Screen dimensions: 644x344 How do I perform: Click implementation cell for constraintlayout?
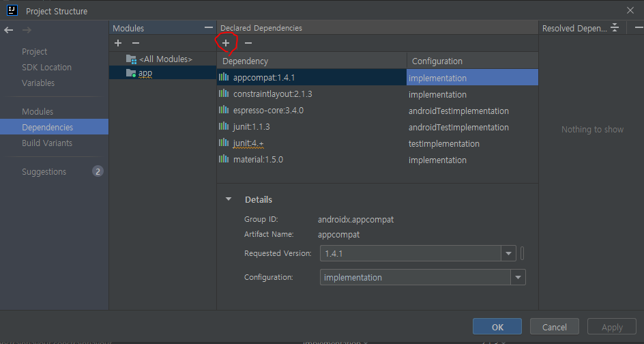coord(472,94)
